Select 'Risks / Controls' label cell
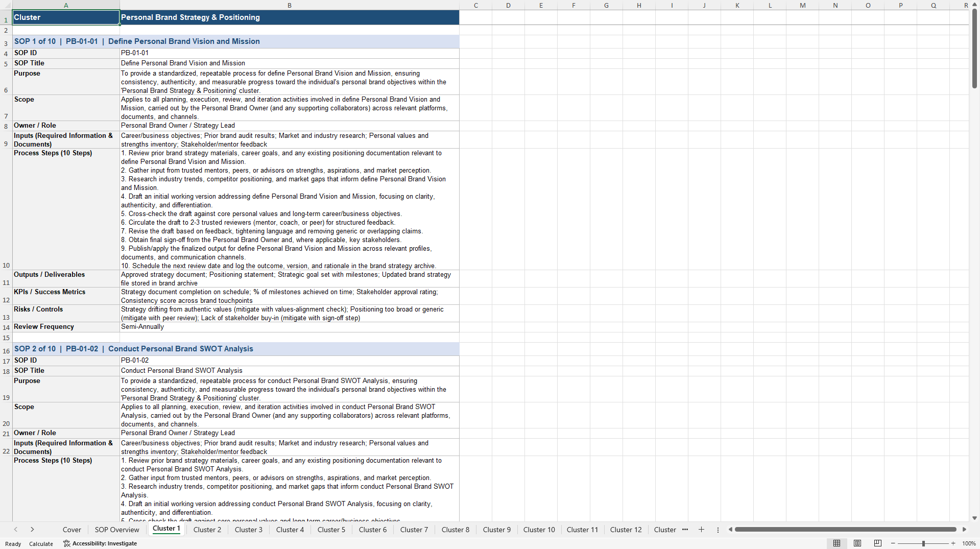The image size is (980, 549). tap(66, 313)
